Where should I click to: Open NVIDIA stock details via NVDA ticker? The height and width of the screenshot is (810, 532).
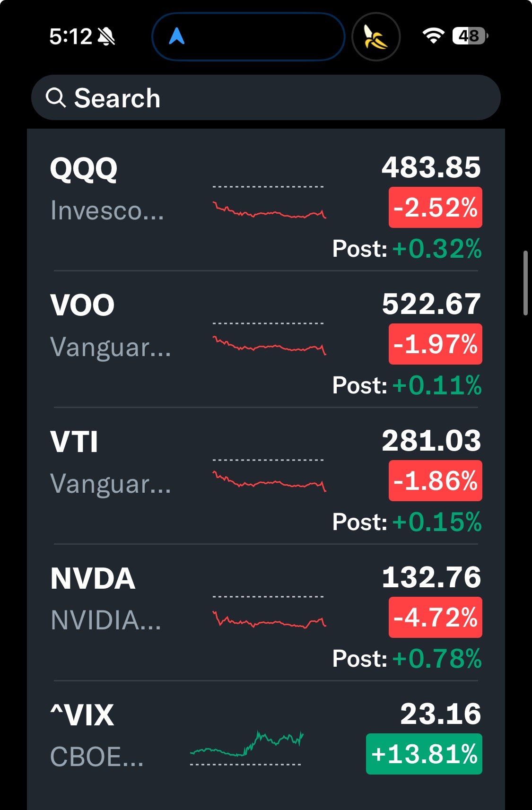(x=93, y=578)
